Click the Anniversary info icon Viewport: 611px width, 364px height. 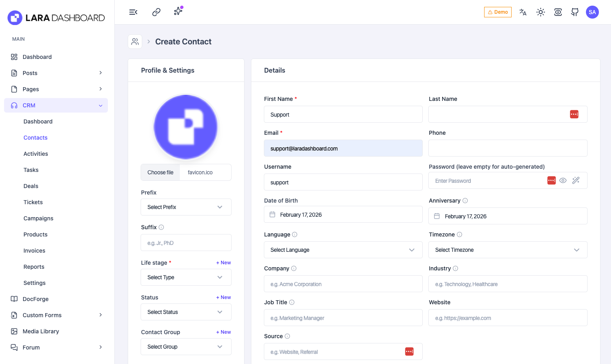(x=465, y=201)
